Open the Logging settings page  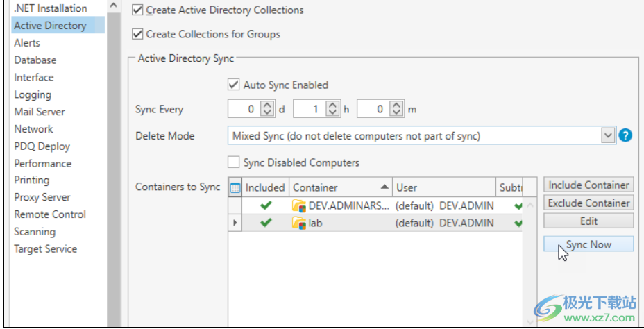(33, 94)
